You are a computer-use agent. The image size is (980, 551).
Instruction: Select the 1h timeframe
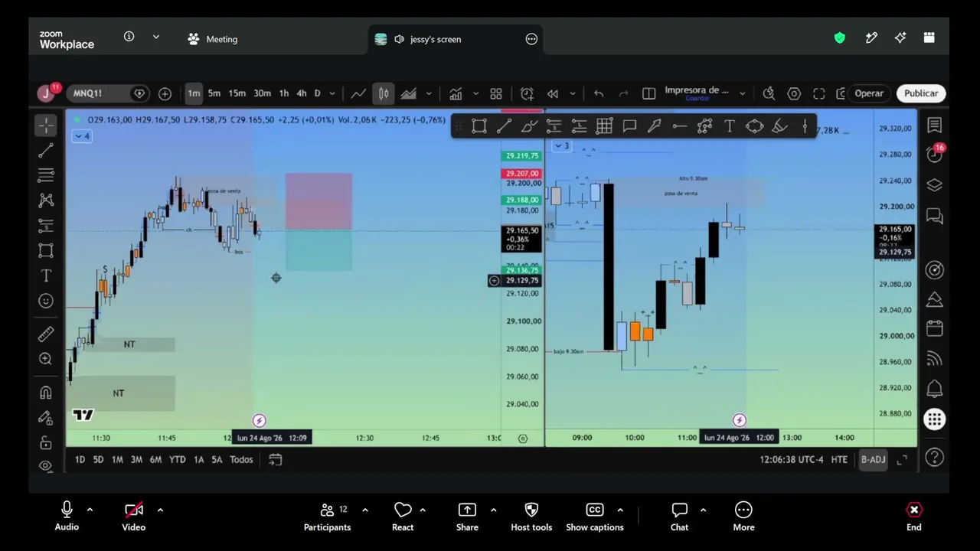tap(284, 93)
